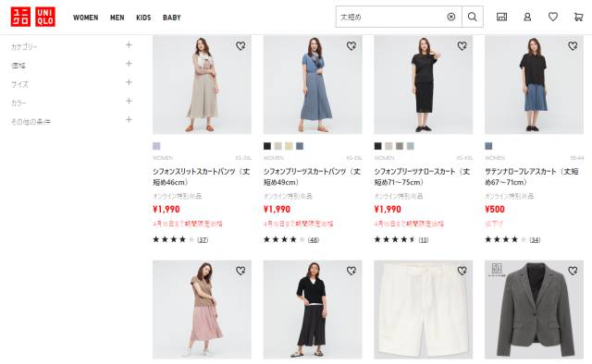Favorite the beige chiffon slit skirt pants
592x364 pixels.
(240, 45)
